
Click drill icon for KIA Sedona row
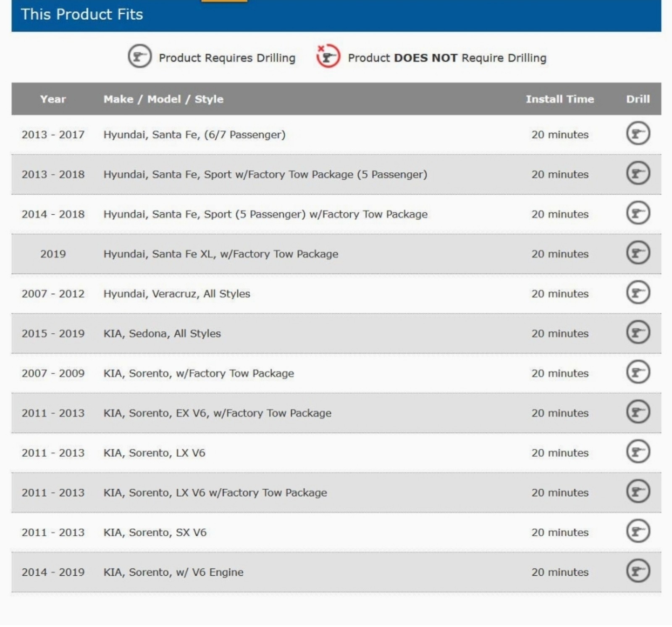pyautogui.click(x=638, y=332)
